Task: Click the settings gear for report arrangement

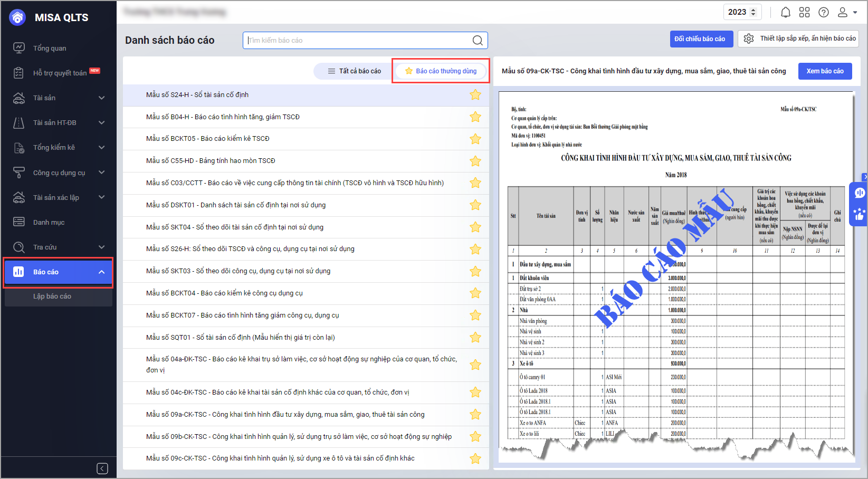Action: [748, 39]
